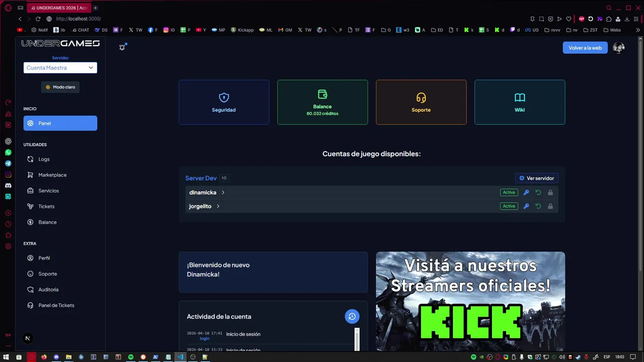Expand the dinamicka account chevron
This screenshot has width=644, height=362.
pos(223,193)
